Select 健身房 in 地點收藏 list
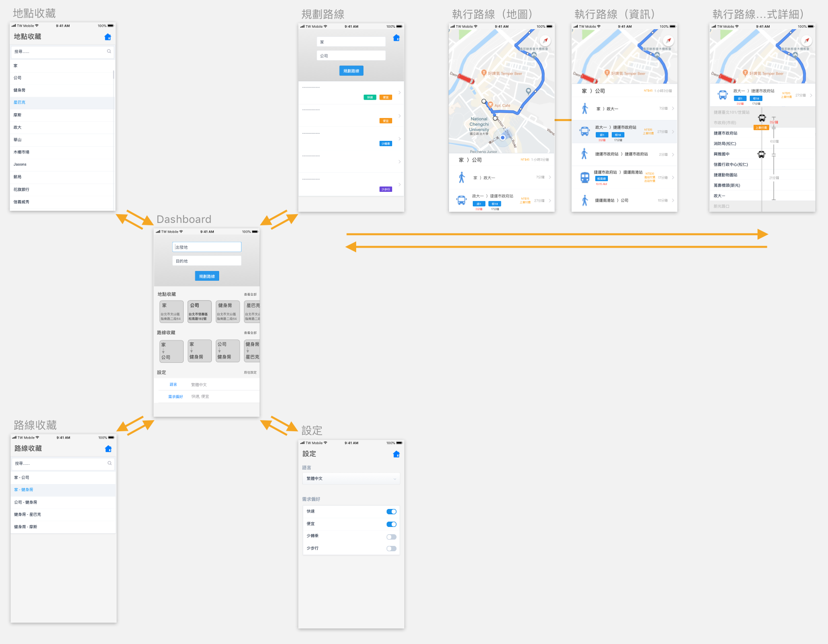This screenshot has height=644, width=828. [x=62, y=90]
